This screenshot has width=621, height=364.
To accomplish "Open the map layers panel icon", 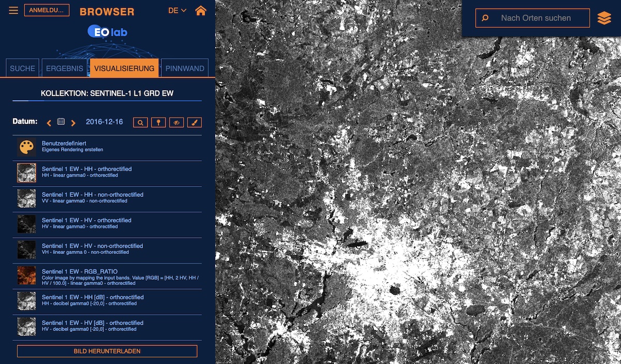I will (x=604, y=18).
